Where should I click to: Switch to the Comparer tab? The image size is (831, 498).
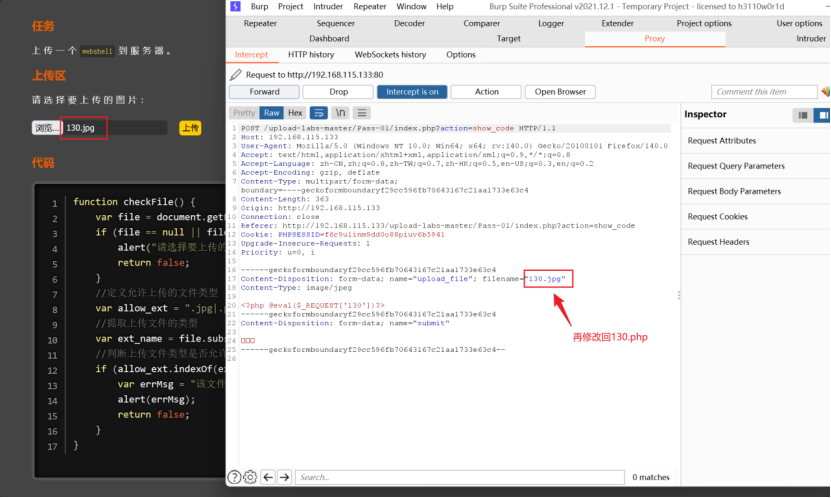pos(481,23)
